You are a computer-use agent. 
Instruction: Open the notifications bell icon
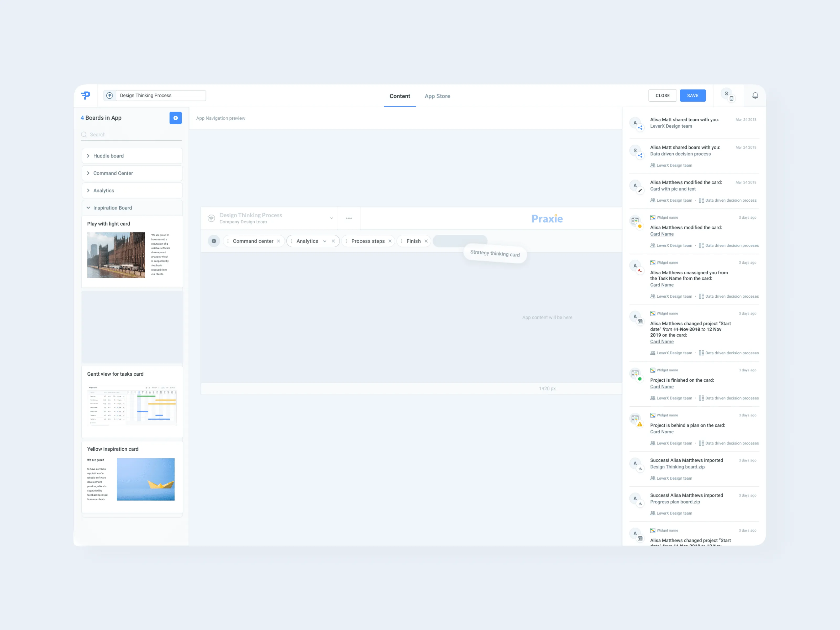[x=755, y=95]
